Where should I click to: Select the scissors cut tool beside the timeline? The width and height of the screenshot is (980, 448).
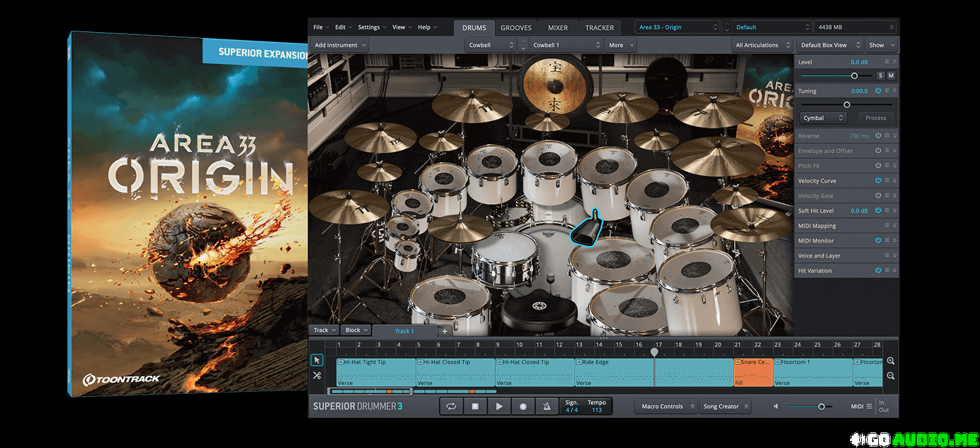pos(317,375)
